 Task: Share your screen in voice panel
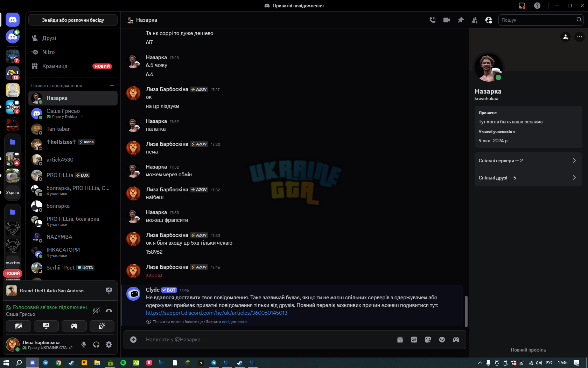coord(46,326)
